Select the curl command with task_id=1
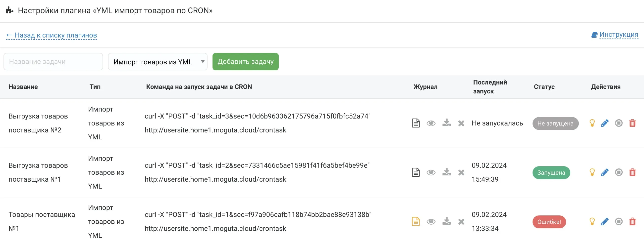 [258, 222]
